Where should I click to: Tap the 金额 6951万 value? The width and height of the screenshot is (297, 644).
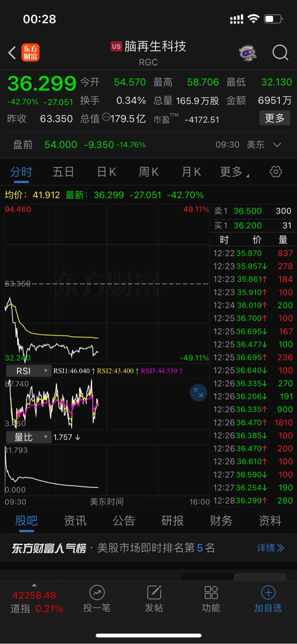pyautogui.click(x=275, y=101)
